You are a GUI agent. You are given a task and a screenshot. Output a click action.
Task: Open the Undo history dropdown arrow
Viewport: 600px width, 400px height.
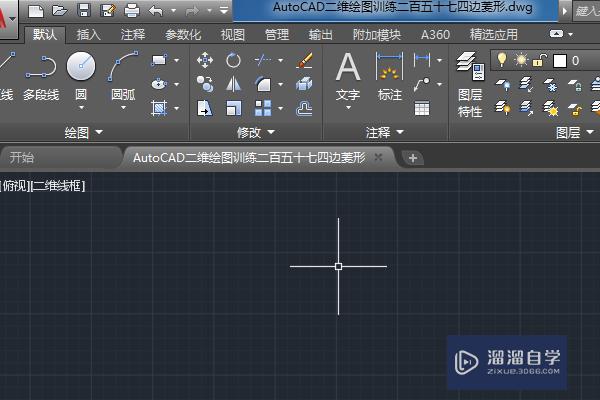tap(174, 11)
